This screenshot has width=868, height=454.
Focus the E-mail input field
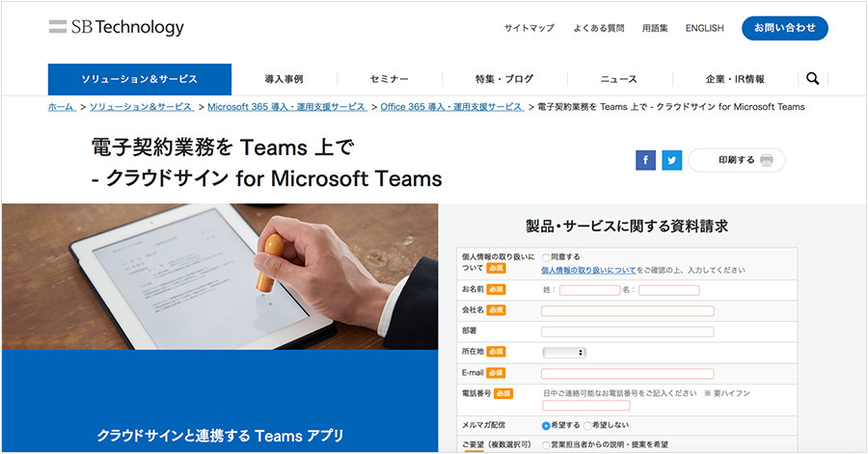[x=627, y=373]
